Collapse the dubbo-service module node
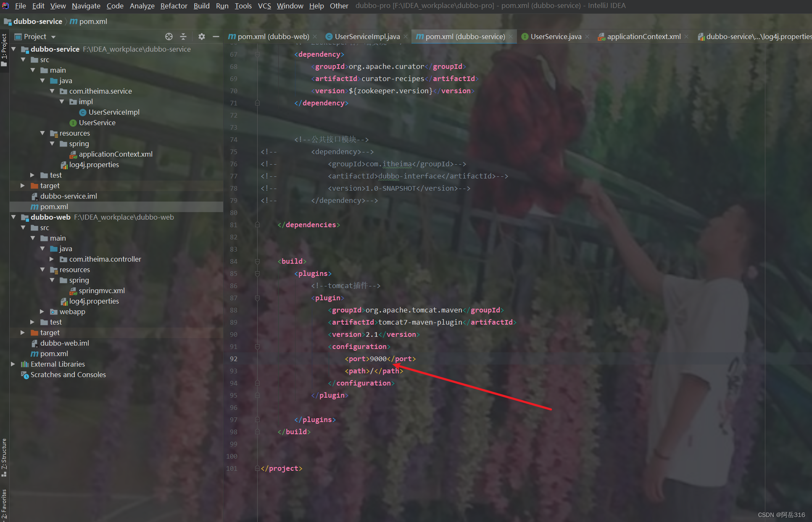 tap(13, 49)
